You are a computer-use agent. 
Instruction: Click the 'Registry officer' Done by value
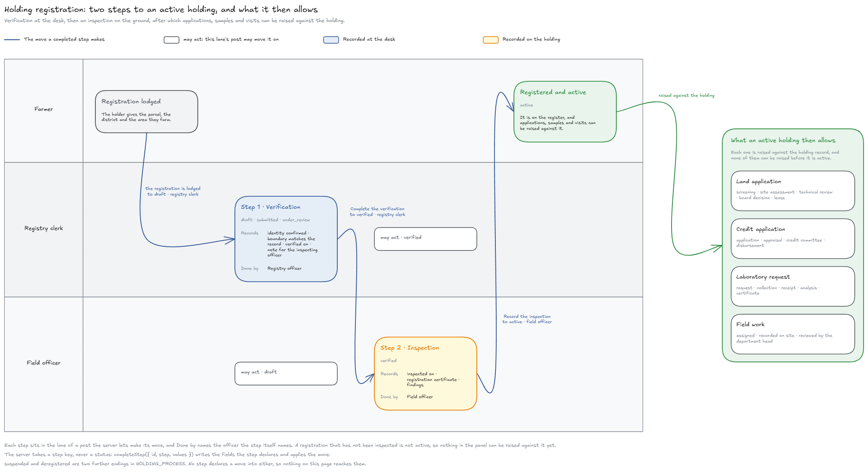[x=284, y=268]
